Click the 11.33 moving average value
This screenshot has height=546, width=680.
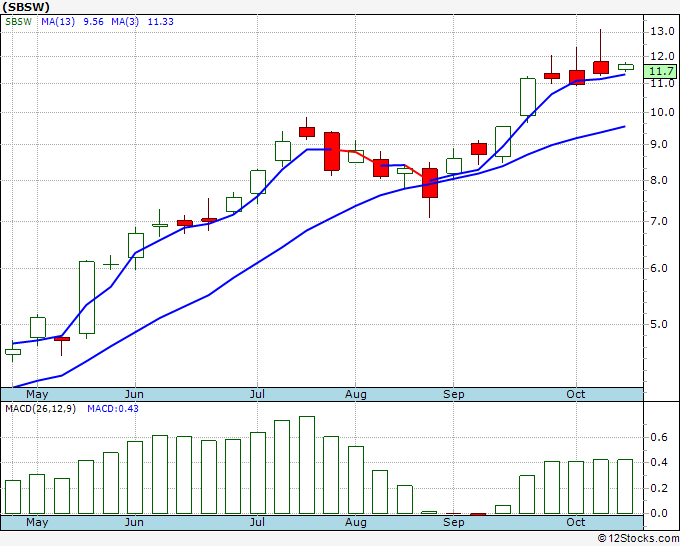click(x=160, y=22)
